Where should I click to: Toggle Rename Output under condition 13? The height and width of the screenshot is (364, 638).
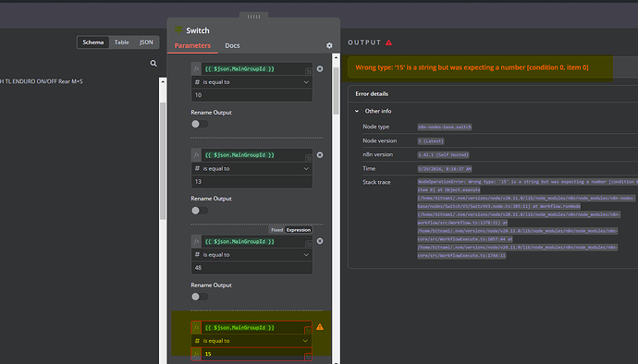[200, 211]
